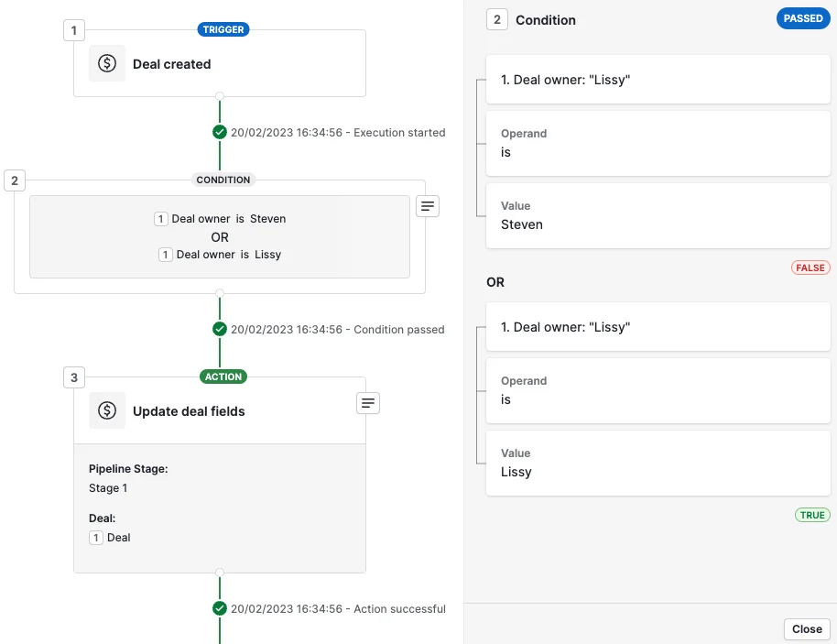This screenshot has width=837, height=644.
Task: Click the Deal owner is Steven condition line
Action: pyautogui.click(x=220, y=219)
